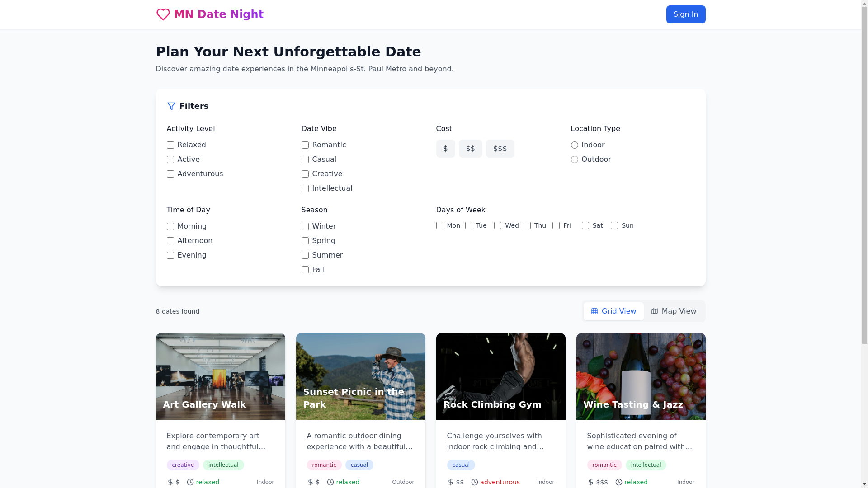Click romantic tag on Wine Tasting card
The height and width of the screenshot is (488, 868).
coord(604,465)
